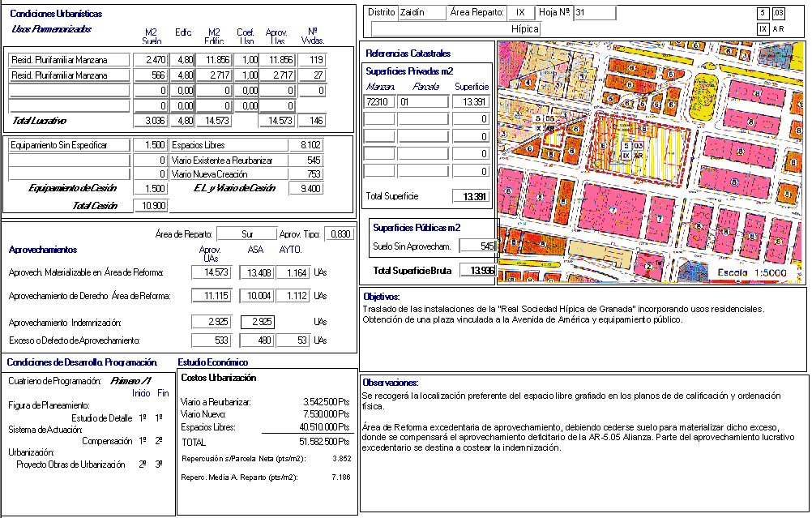This screenshot has height=518, width=812.
Task: Click the first Resid. Plurifamiliar Manzana row
Action: point(70,60)
